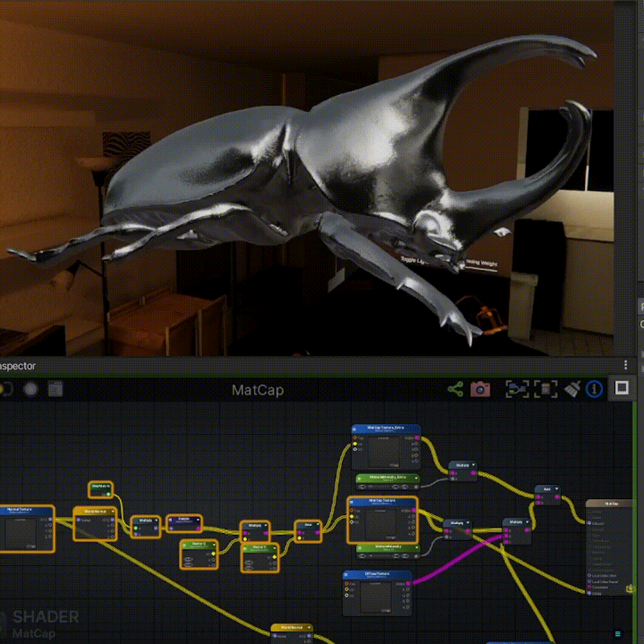Open the Inspector panel three-dot menu
The width and height of the screenshot is (644, 644).
[x=625, y=365]
